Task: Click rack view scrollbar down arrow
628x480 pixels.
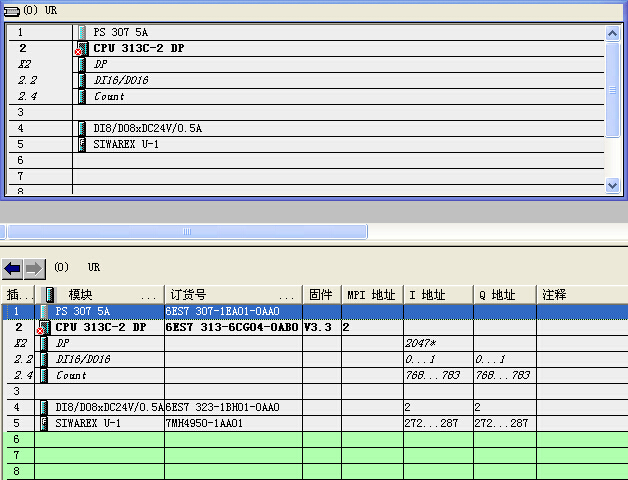Action: tap(612, 186)
